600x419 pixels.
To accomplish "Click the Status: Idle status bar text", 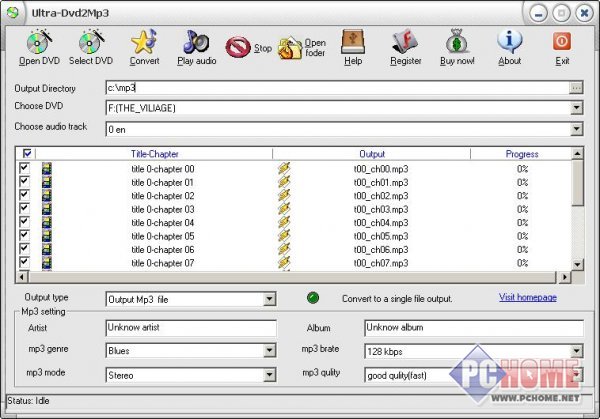I will coord(28,401).
